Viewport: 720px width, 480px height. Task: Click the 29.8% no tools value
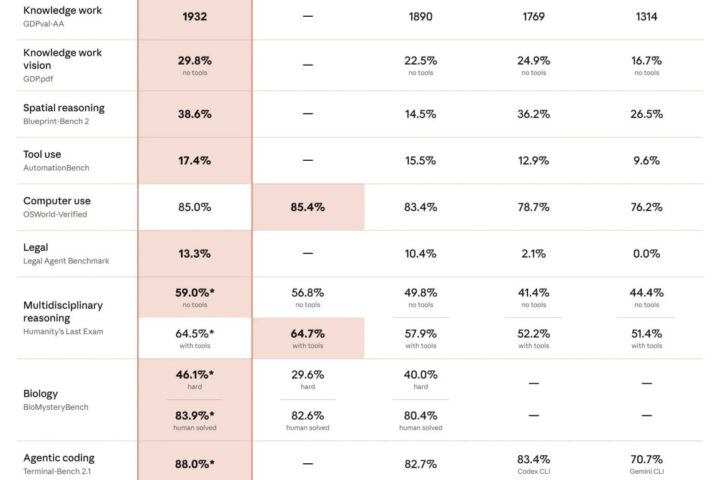195,65
